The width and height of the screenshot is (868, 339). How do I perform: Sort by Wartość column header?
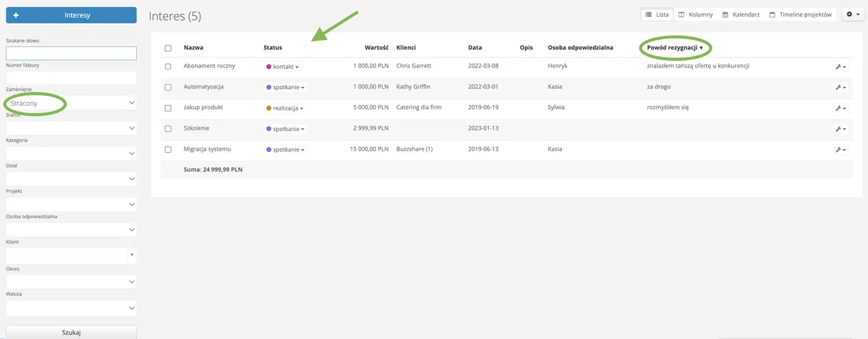click(377, 48)
